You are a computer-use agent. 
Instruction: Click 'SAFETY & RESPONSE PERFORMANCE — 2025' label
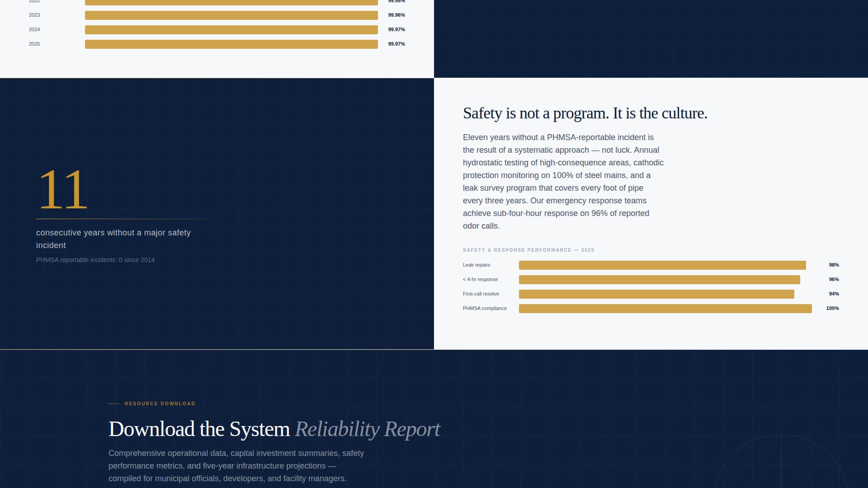[x=528, y=250]
